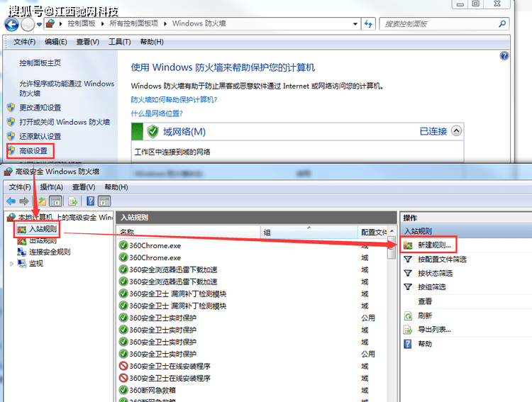Open 更改通知设置 link
Image resolution: width=532 pixels, height=402 pixels.
40,108
